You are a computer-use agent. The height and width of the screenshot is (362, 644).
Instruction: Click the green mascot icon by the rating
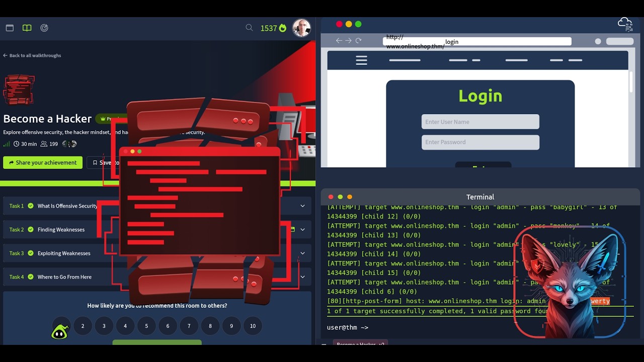pyautogui.click(x=60, y=331)
